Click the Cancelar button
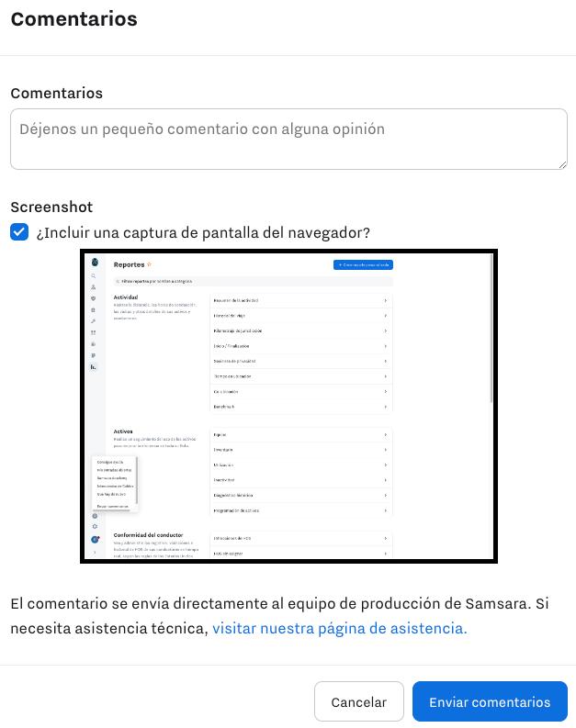This screenshot has width=576, height=728. (359, 701)
